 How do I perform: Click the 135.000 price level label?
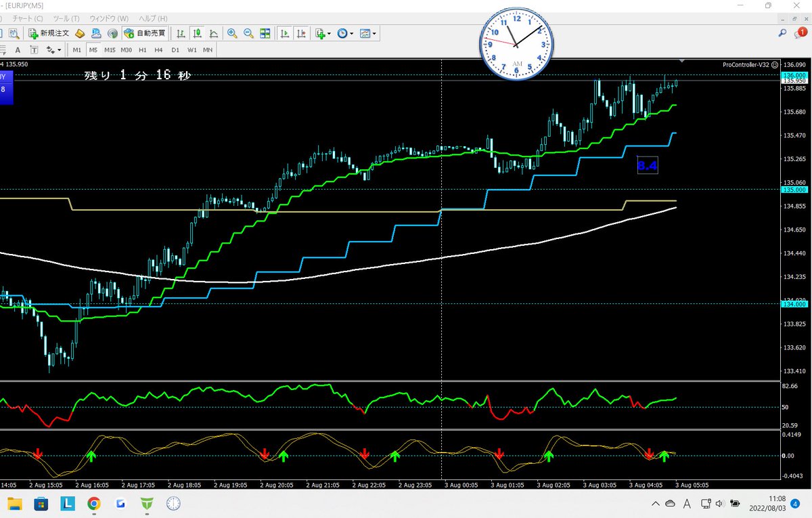pos(794,190)
